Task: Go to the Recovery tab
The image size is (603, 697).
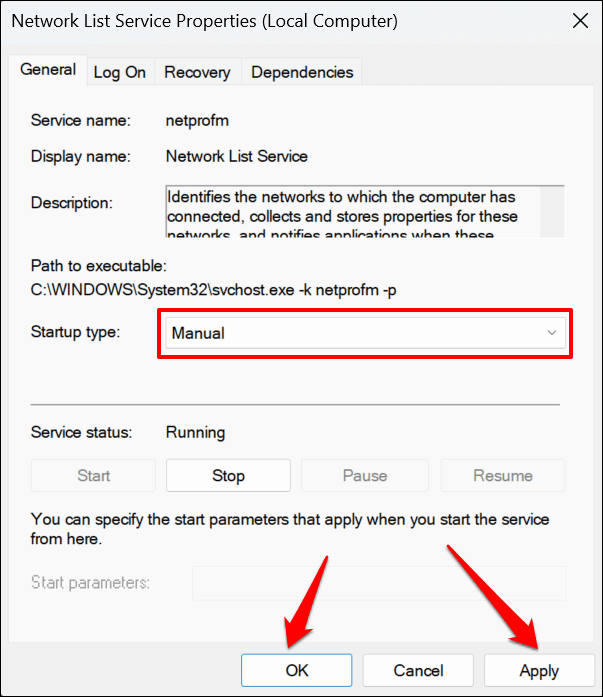Action: (x=197, y=72)
